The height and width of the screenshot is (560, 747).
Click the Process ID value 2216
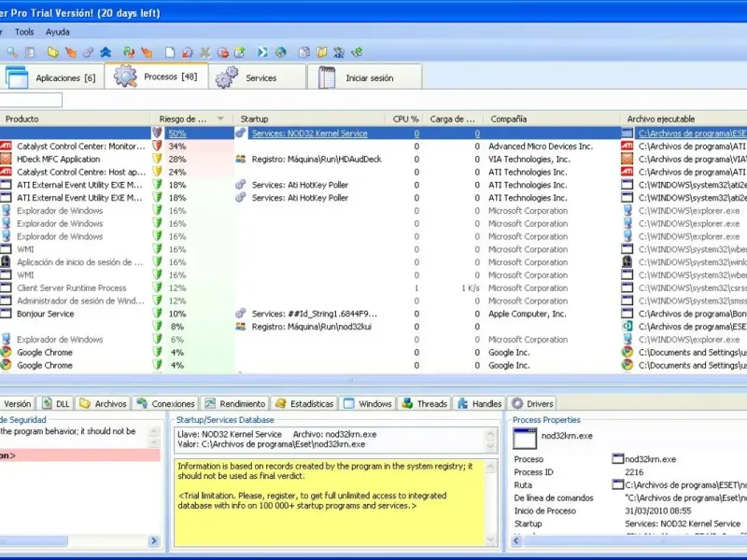click(x=634, y=472)
